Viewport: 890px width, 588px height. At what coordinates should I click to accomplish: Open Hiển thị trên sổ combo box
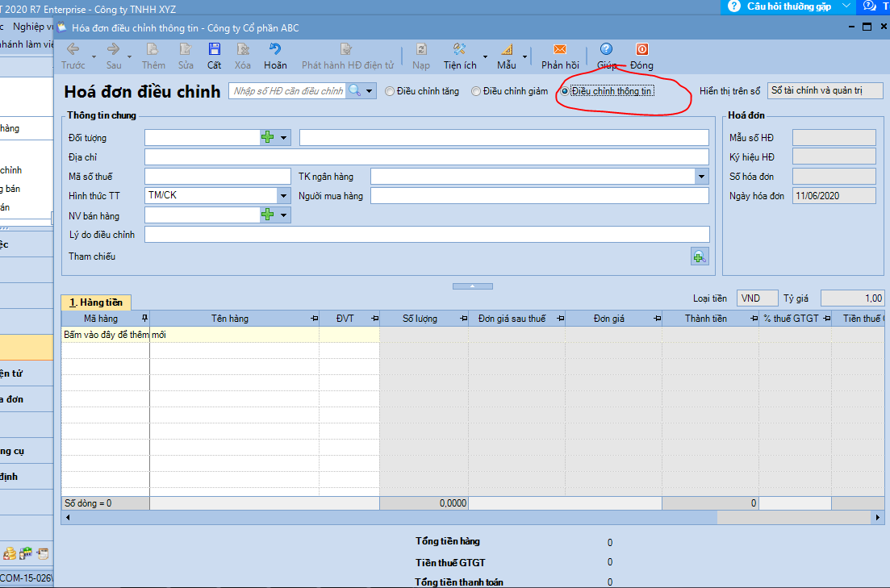(x=825, y=91)
